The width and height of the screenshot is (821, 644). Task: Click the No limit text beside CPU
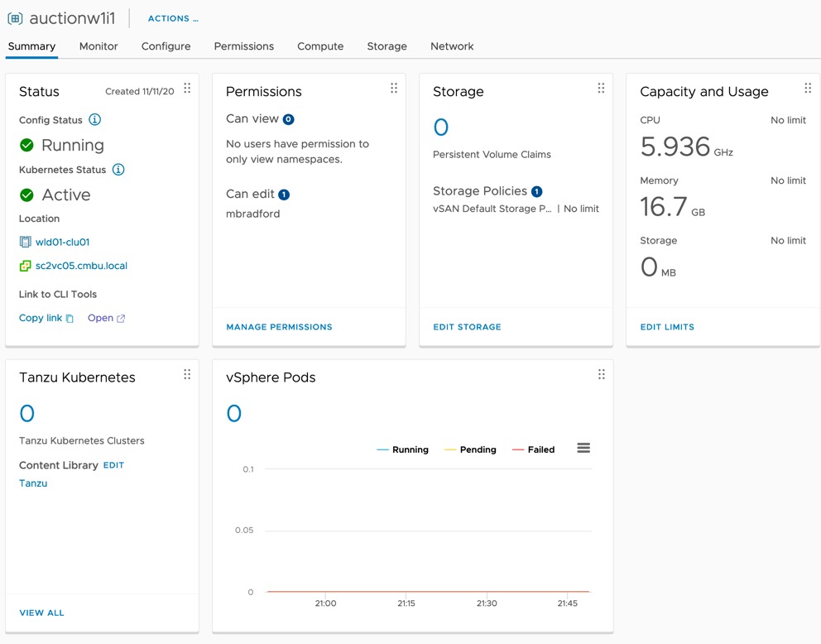[x=788, y=120]
